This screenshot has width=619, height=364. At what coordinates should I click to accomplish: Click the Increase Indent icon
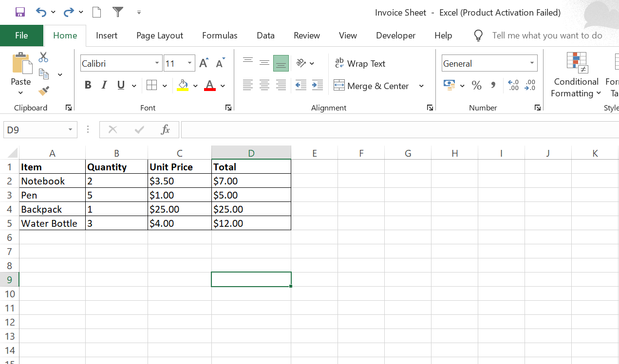pyautogui.click(x=318, y=86)
